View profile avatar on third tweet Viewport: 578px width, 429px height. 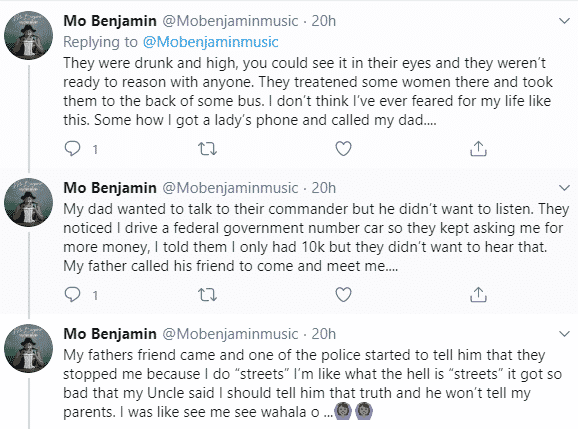coord(28,348)
